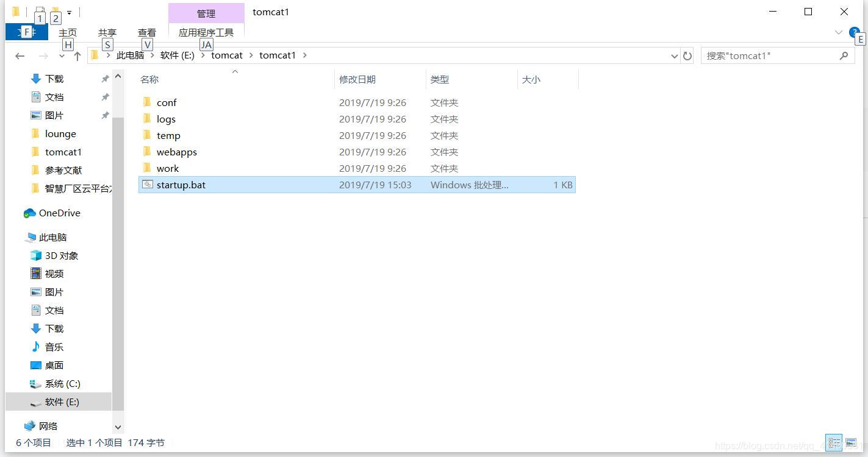Screen dimensions: 868x457
Task: Open 下载 in quick access
Action: click(54, 79)
